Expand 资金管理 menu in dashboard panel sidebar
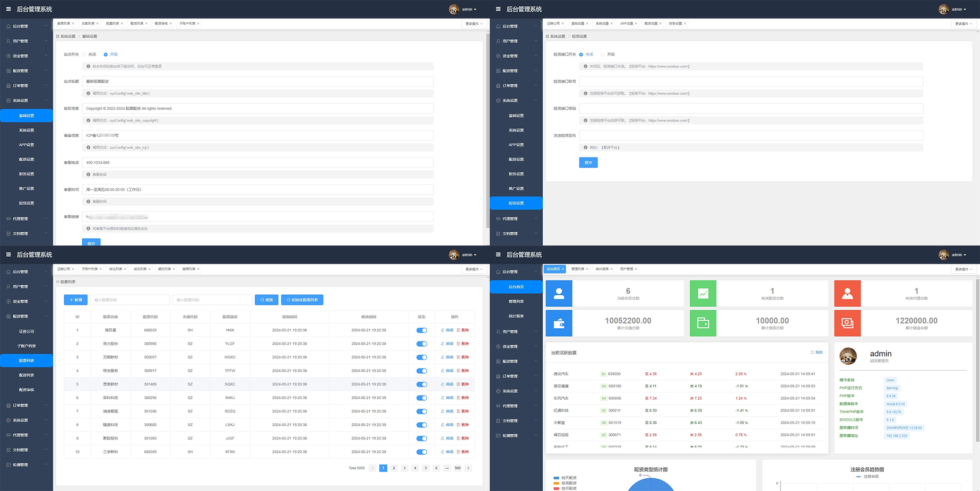980x491 pixels. 516,346
